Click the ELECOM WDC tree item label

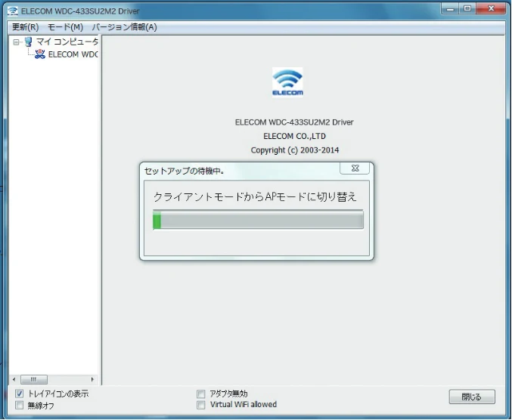[73, 54]
